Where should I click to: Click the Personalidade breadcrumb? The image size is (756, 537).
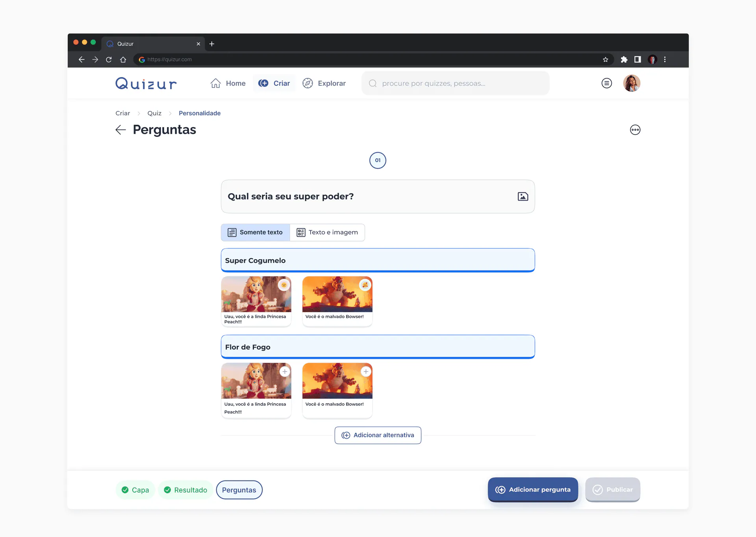(200, 113)
